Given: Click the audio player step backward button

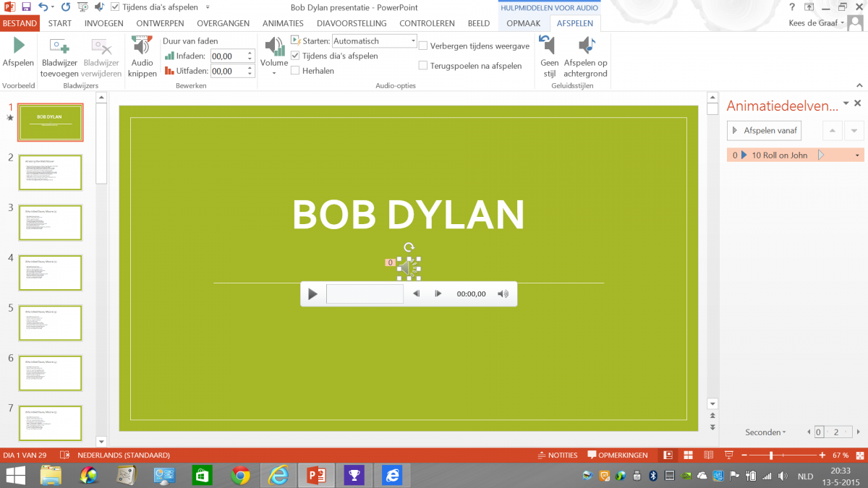Looking at the screenshot, I should coord(417,294).
